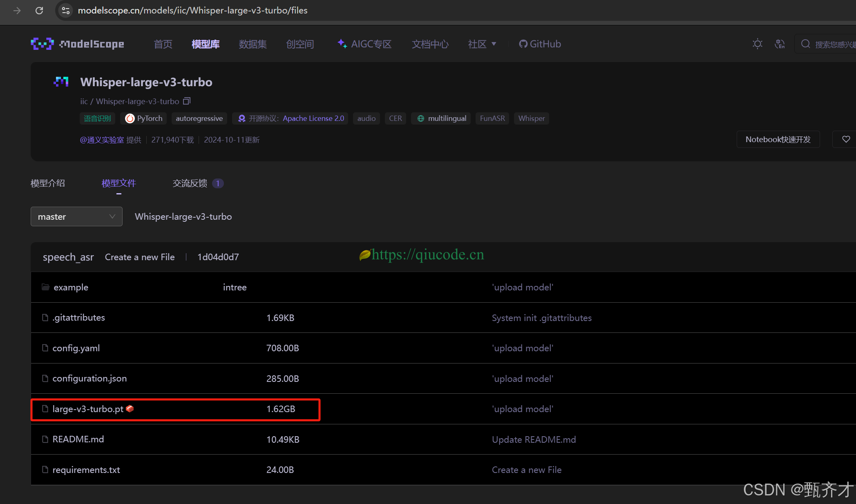856x504 pixels.
Task: Click the audio tag
Action: (367, 118)
